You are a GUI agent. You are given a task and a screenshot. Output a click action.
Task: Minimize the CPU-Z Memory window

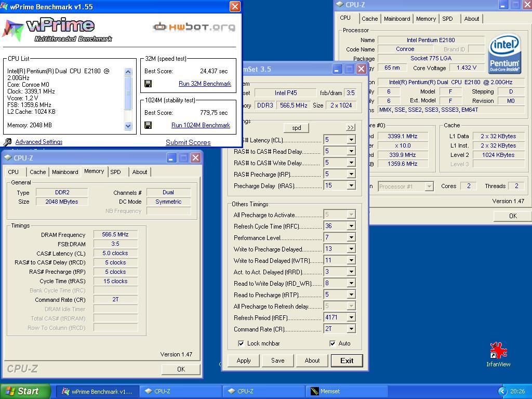171,158
